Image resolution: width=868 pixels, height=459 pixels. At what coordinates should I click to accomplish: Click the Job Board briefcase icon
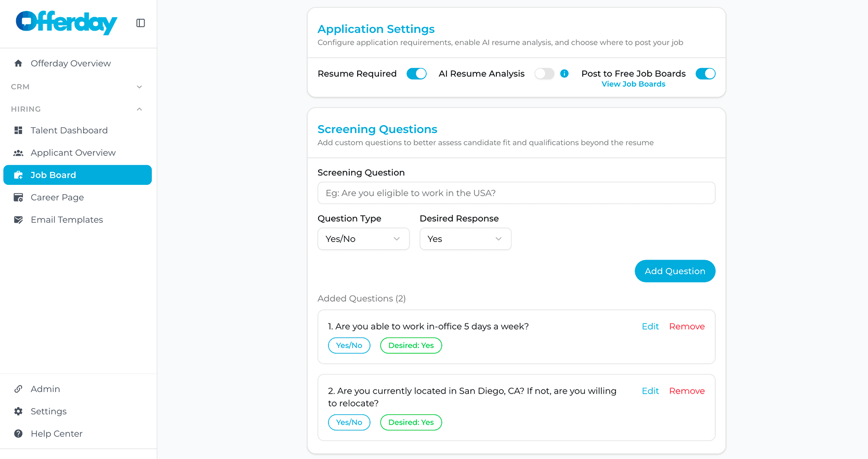point(18,175)
